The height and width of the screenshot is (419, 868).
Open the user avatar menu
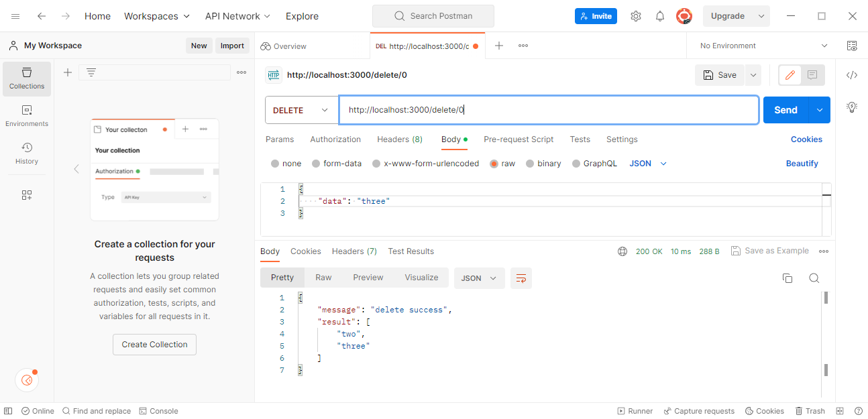(684, 16)
